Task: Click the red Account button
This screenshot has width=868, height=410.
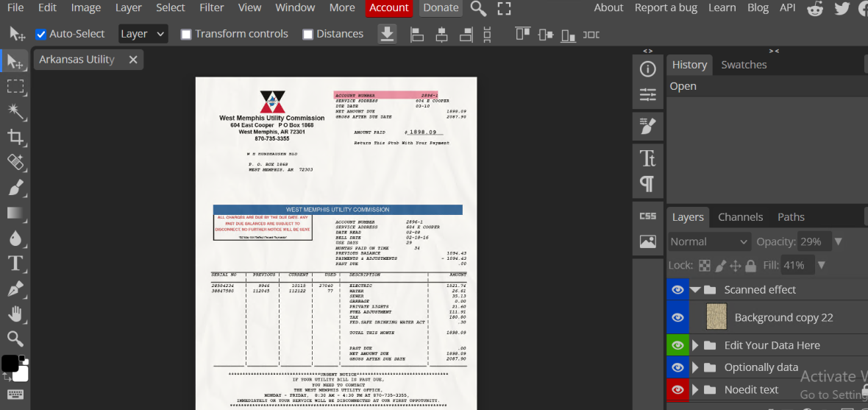Action: pyautogui.click(x=388, y=8)
